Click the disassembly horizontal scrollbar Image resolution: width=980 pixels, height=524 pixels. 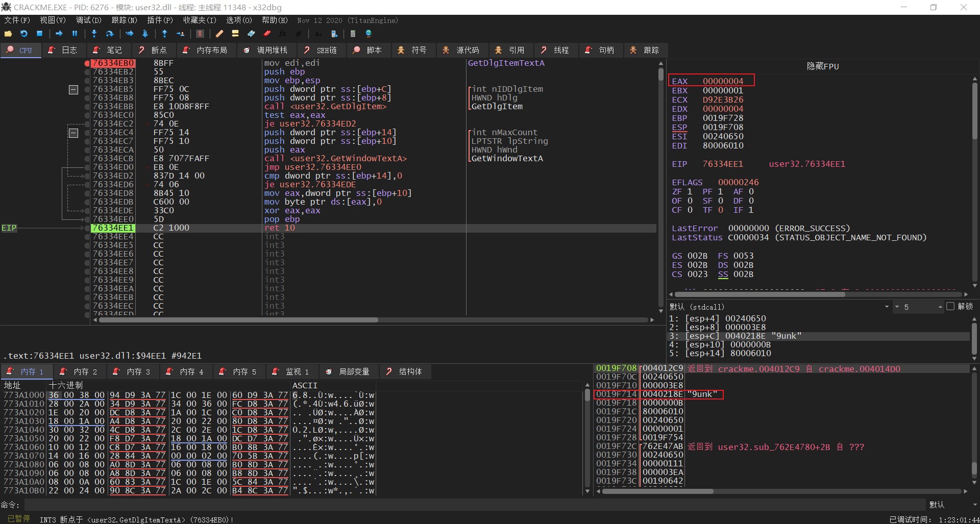coord(238,320)
